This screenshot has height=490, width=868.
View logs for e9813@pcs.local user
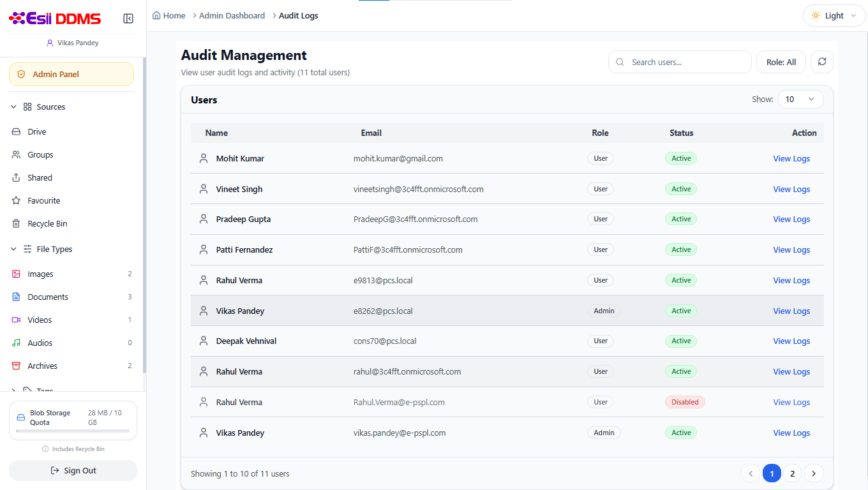791,281
